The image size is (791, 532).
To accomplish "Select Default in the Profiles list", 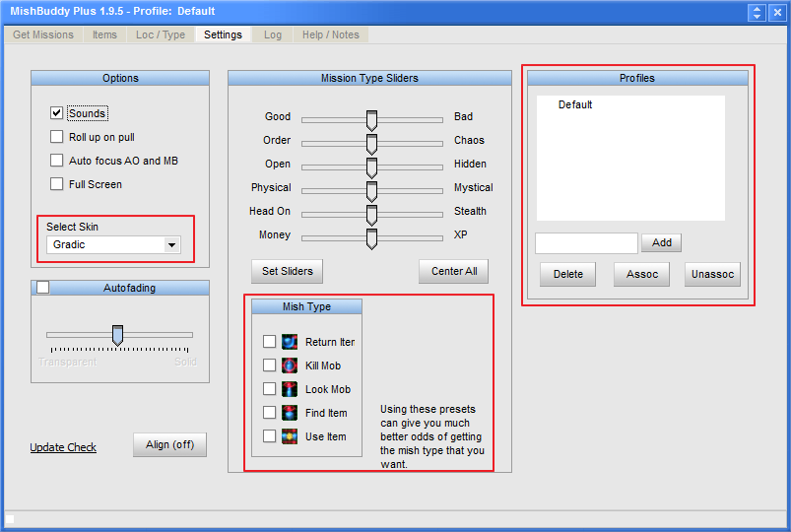I will 575,104.
